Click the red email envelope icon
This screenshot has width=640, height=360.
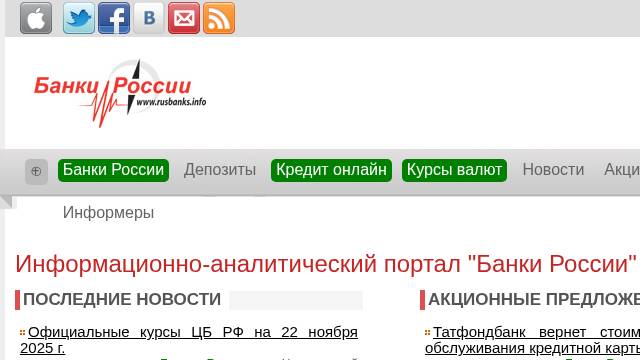(184, 18)
